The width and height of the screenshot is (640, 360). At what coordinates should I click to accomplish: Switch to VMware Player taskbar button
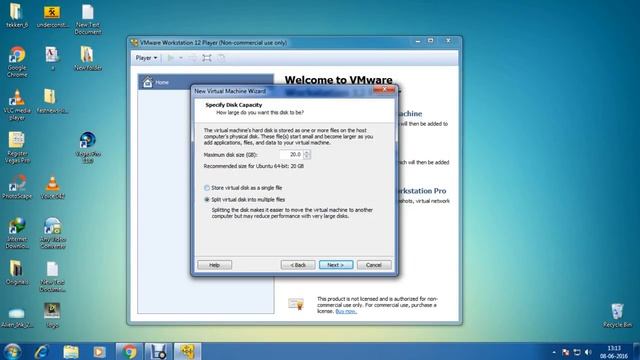pyautogui.click(x=187, y=351)
